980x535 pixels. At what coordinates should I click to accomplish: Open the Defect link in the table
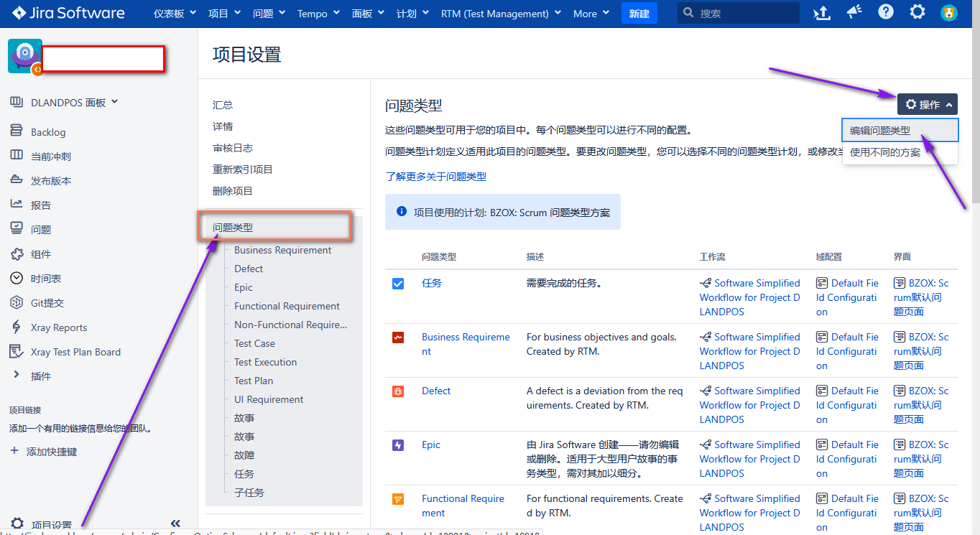pyautogui.click(x=436, y=391)
